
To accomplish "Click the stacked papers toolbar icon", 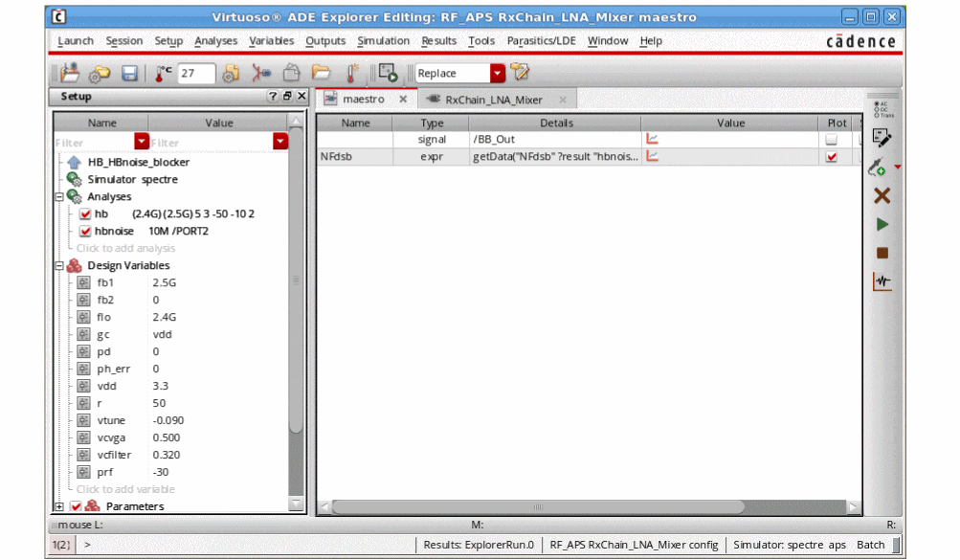I will click(291, 74).
